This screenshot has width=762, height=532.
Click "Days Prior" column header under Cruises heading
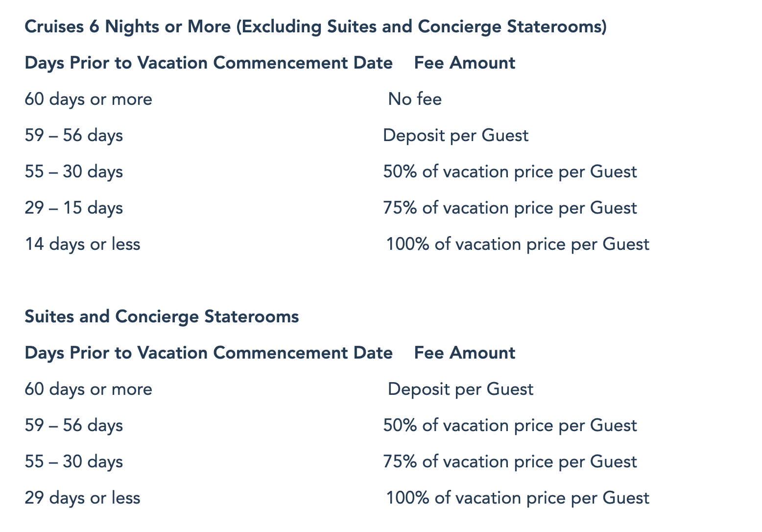coord(209,63)
